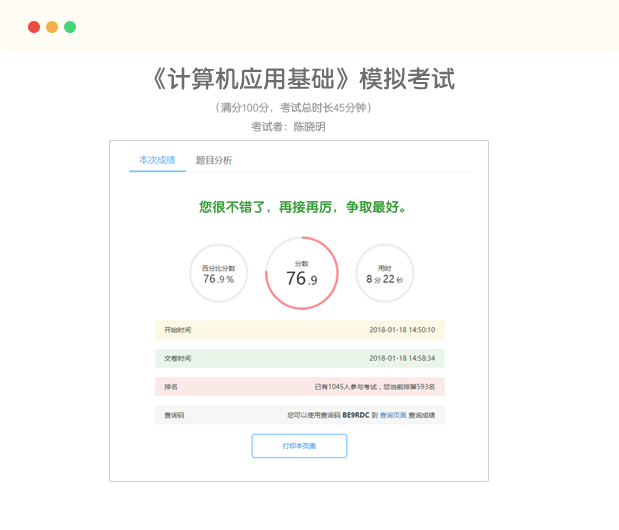Screen dimensions: 619x530
Task: Click the examinee name 陈晓明
Action: pos(308,127)
